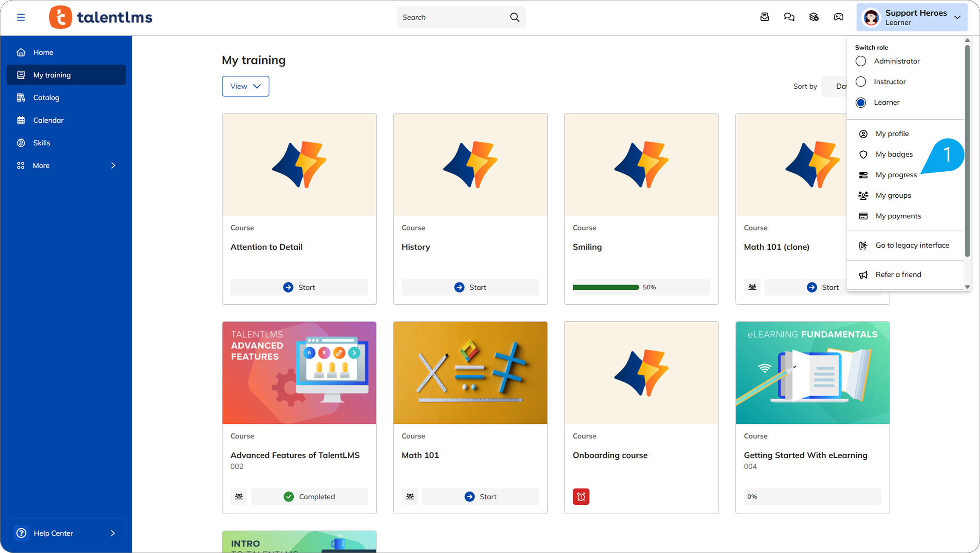Click the TalentLMS logo
The height and width of the screenshot is (553, 980).
point(101,17)
